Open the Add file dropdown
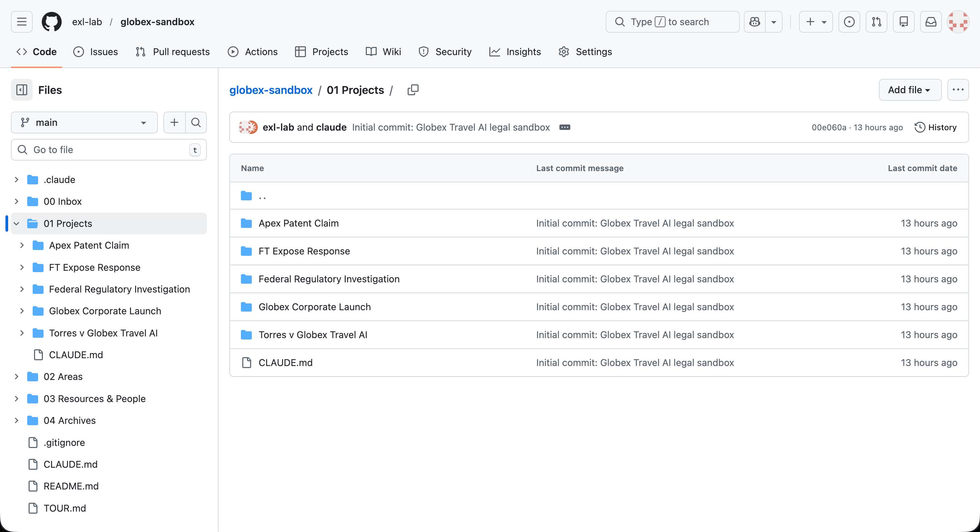Image resolution: width=980 pixels, height=532 pixels. tap(909, 90)
